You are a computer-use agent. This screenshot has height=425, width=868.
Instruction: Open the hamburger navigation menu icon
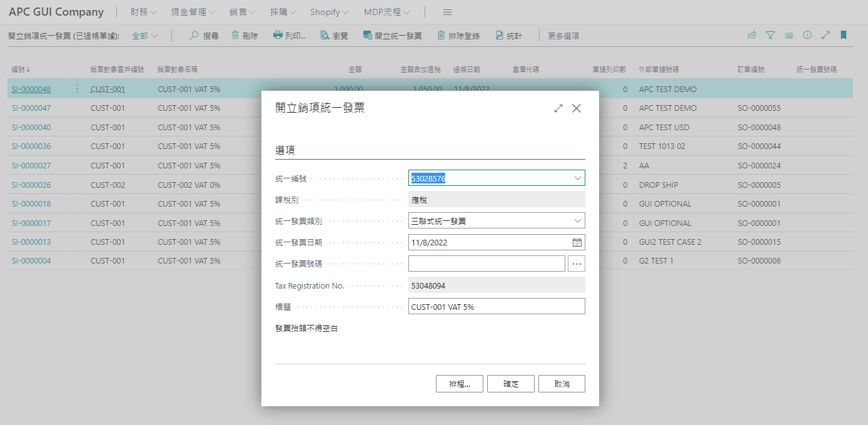[x=447, y=13]
